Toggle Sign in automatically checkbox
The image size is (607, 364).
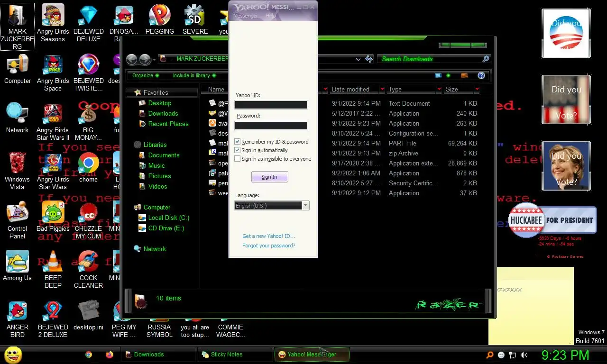[x=238, y=150]
